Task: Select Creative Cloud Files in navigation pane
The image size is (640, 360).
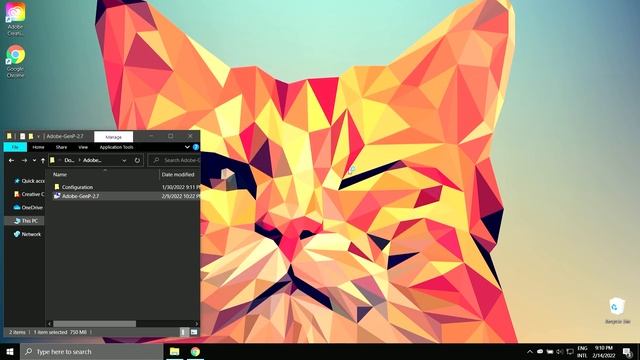Action: pyautogui.click(x=29, y=194)
